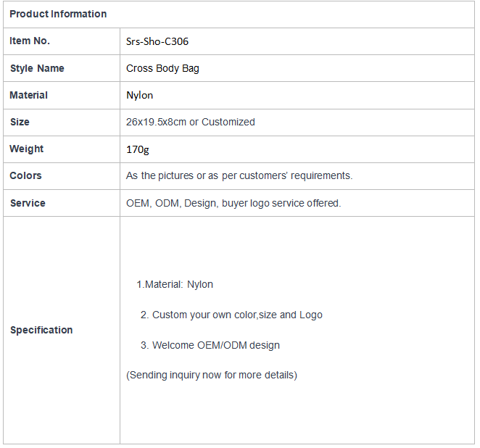Viewport: 480px width, 448px height.
Task: Click the 26x19.5x8cm or Customized text
Action: point(191,122)
